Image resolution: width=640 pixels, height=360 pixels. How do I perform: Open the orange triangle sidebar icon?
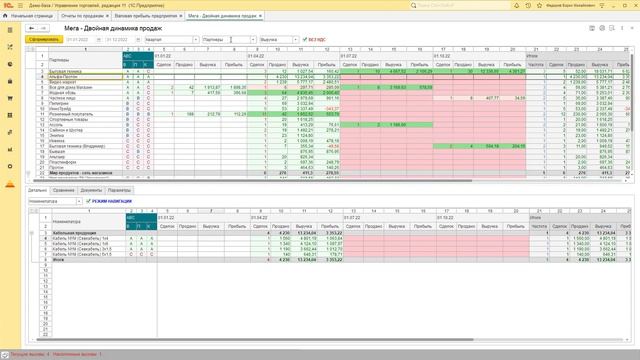coord(10,184)
